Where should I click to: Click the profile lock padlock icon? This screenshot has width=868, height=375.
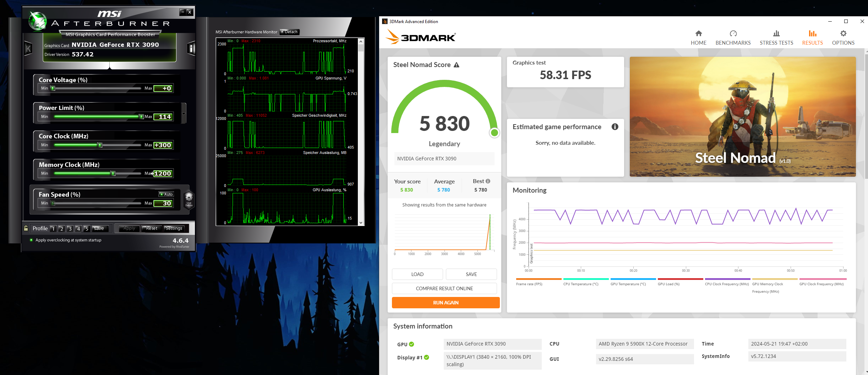pyautogui.click(x=26, y=228)
